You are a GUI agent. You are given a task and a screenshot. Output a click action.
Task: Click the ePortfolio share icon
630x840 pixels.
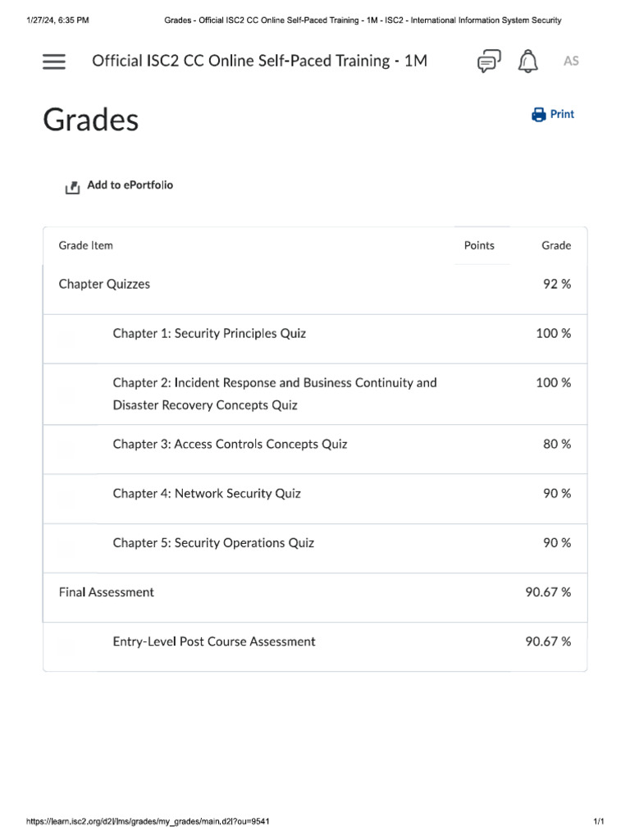pyautogui.click(x=72, y=187)
